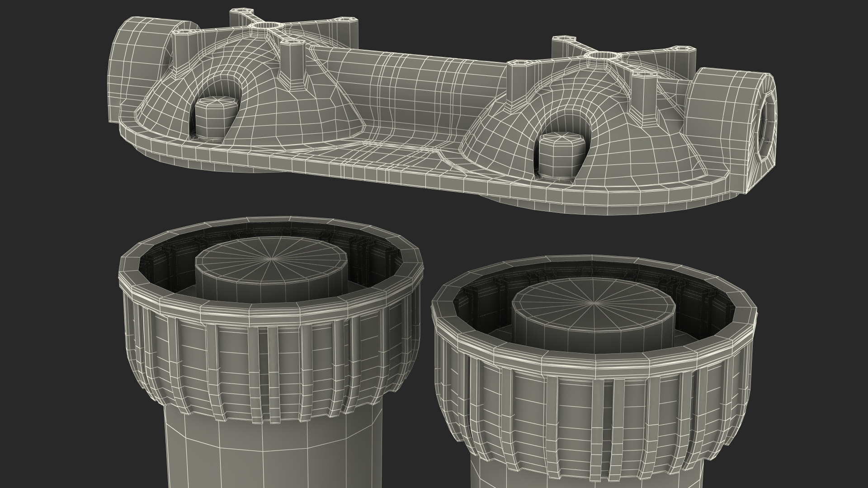Select the hex plug under the right dome
The height and width of the screenshot is (488, 868).
[562, 156]
